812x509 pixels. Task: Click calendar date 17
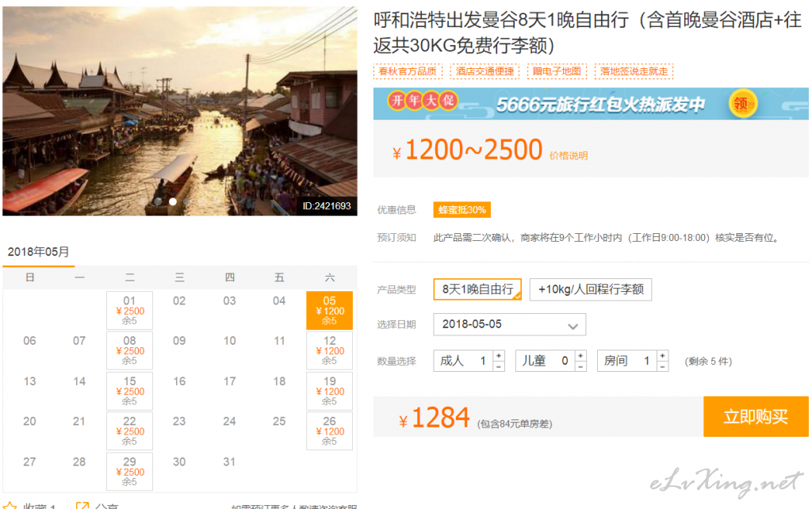[x=229, y=381]
